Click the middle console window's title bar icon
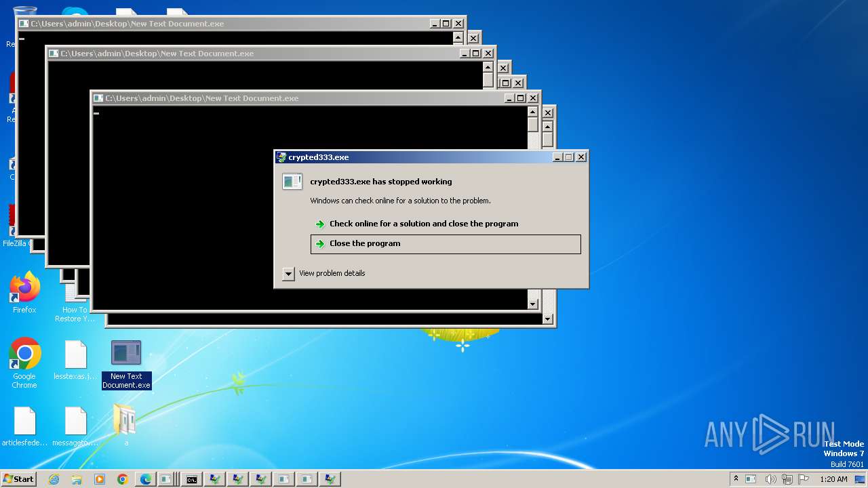This screenshot has height=488, width=868. point(54,54)
